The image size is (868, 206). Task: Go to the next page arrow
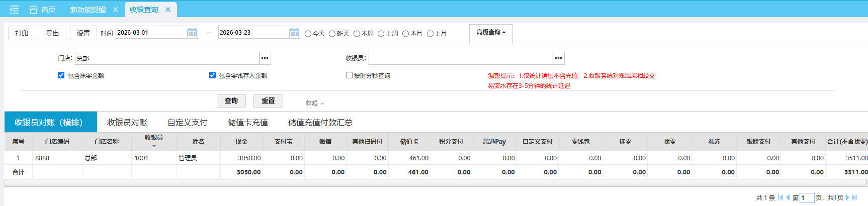(x=847, y=197)
